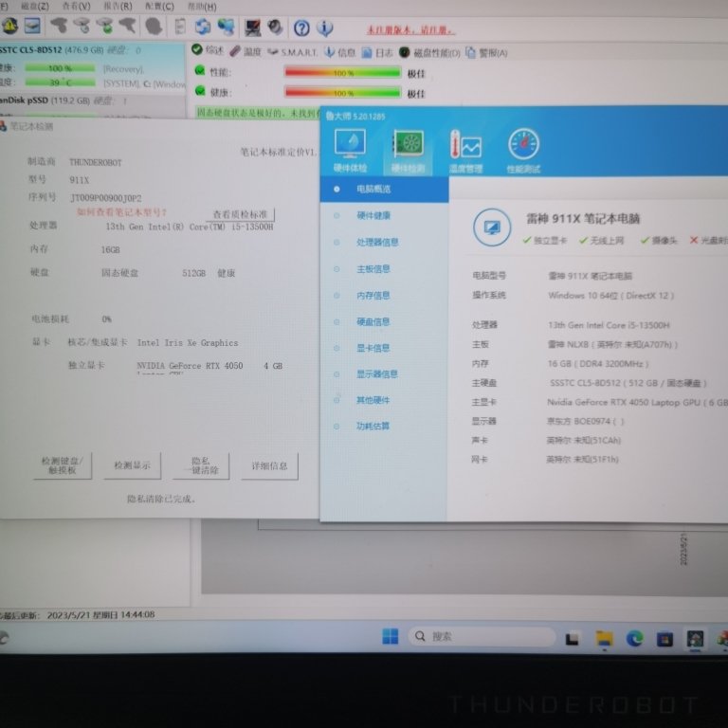
Task: Click the 检测显示 button
Action: 132,465
